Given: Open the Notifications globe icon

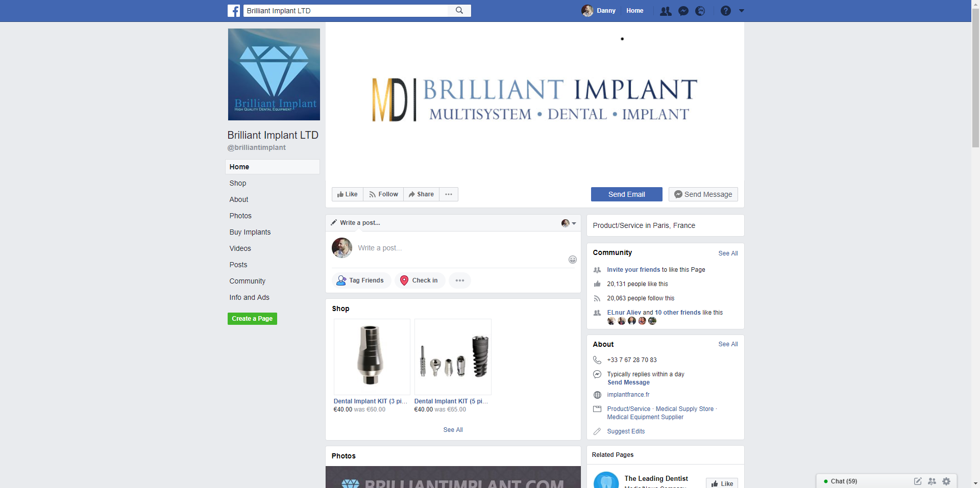Looking at the screenshot, I should pos(700,11).
